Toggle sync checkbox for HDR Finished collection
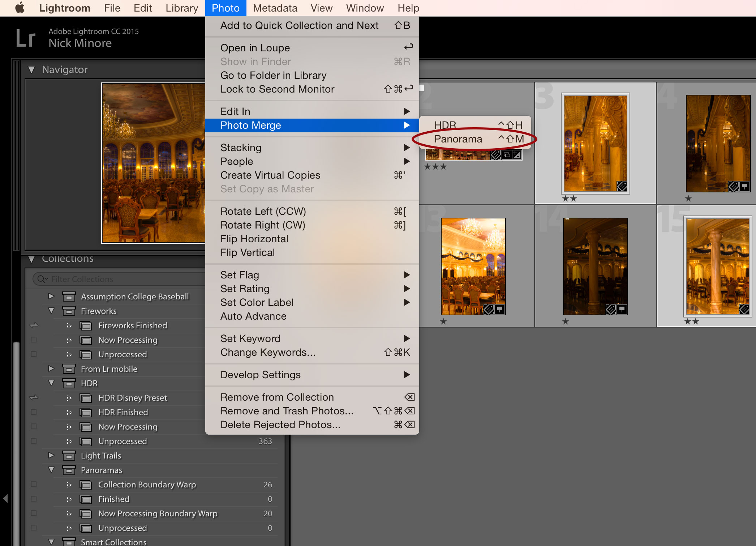Image resolution: width=756 pixels, height=546 pixels. pyautogui.click(x=34, y=412)
